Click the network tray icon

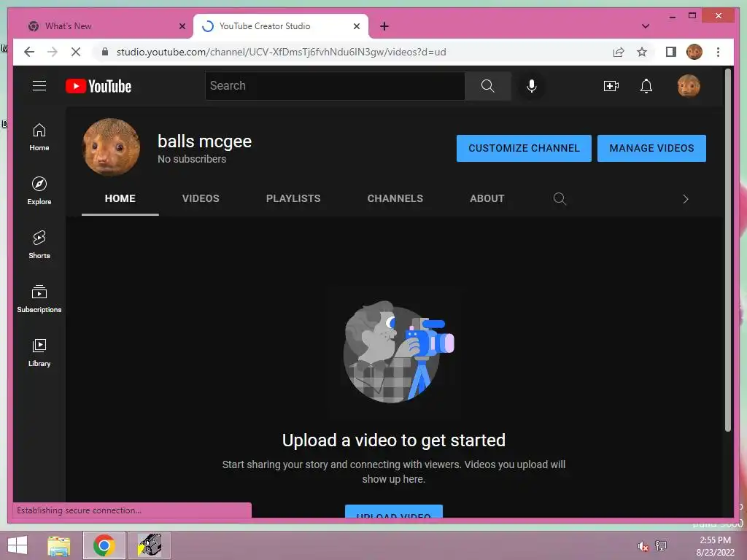661,546
